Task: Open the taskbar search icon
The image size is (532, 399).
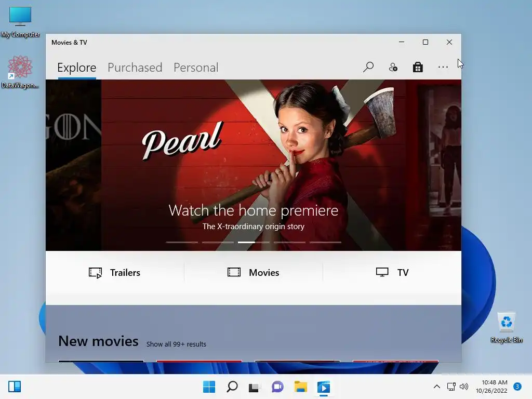Action: point(232,387)
